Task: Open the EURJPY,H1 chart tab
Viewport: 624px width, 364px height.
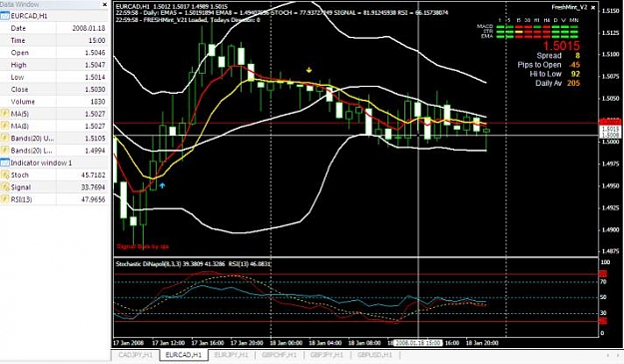Action: pos(232,355)
